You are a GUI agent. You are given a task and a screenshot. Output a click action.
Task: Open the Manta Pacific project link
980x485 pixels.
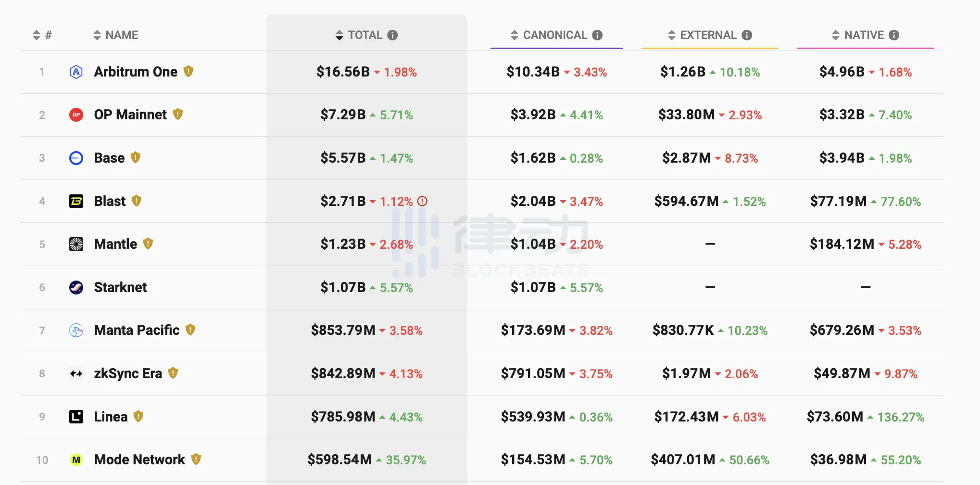pyautogui.click(x=137, y=331)
